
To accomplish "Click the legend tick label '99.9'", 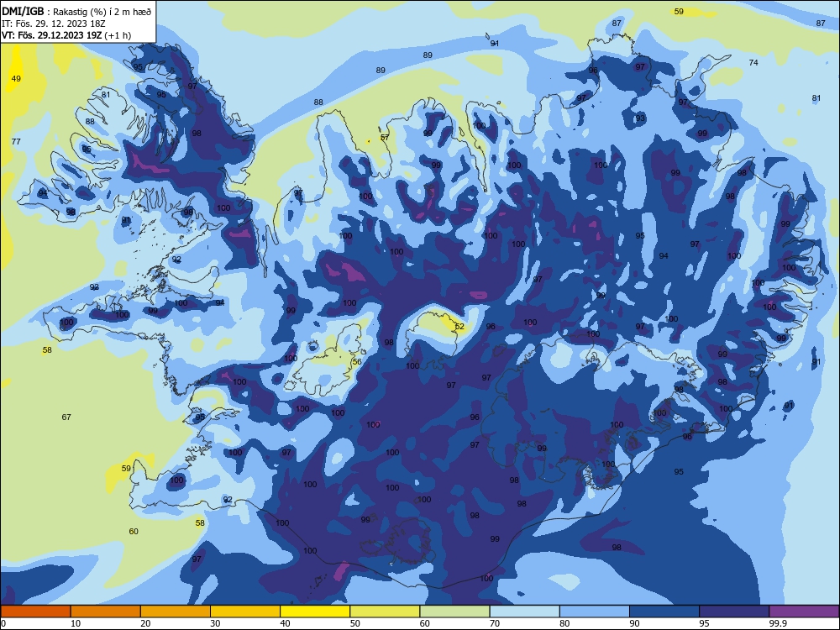I will (778, 623).
